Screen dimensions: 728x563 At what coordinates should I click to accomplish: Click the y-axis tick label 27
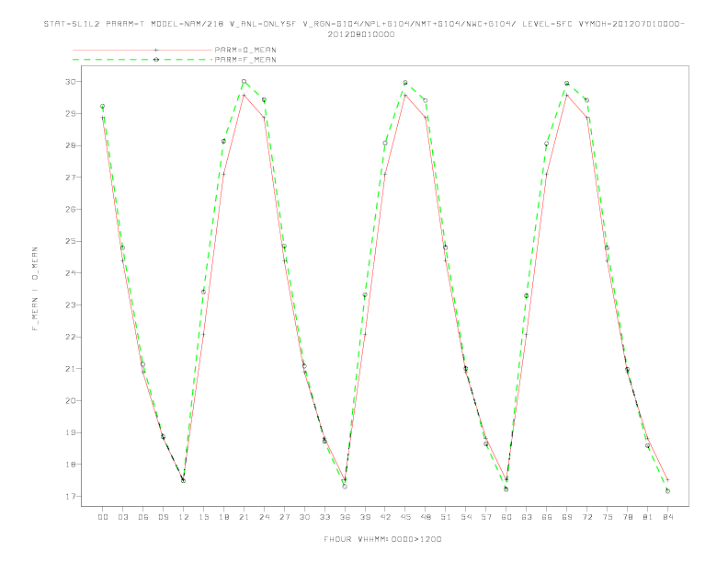[71, 178]
